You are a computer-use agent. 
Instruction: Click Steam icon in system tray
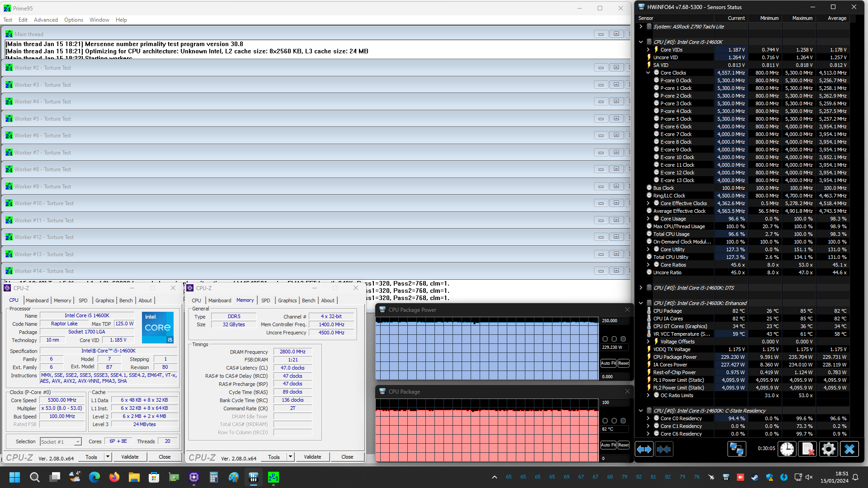(755, 477)
